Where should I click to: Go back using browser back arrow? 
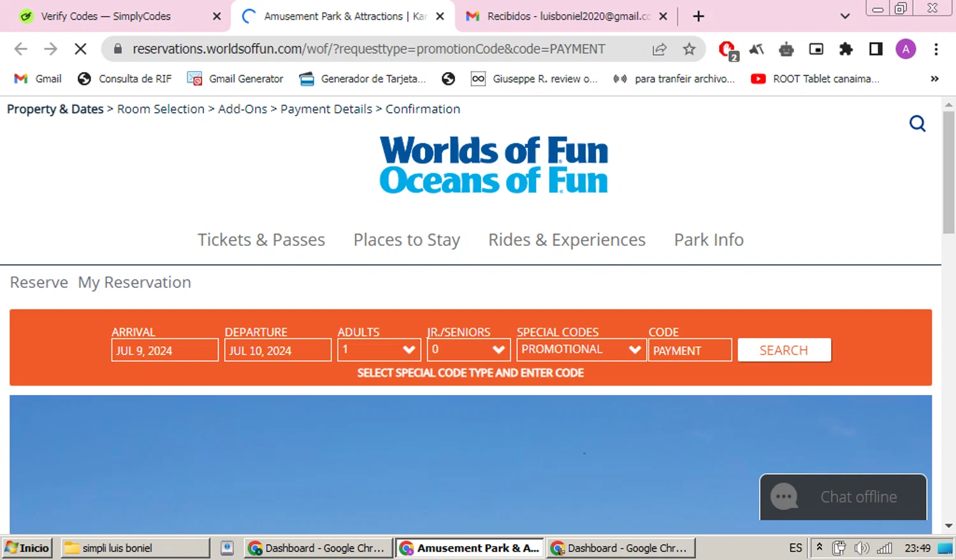tap(21, 49)
